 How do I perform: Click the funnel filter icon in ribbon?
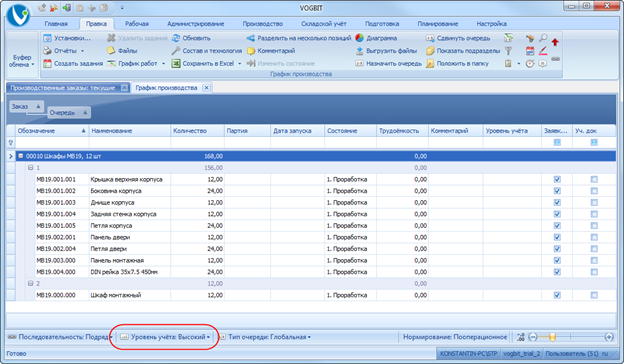point(508,51)
